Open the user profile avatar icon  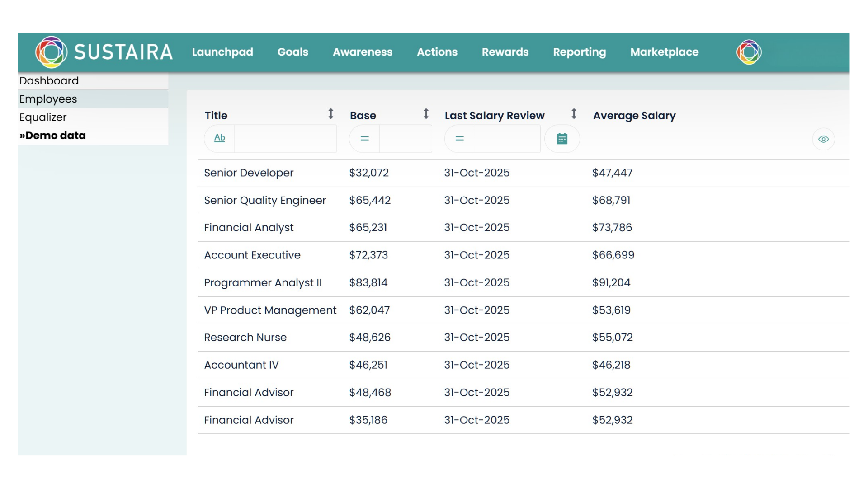pos(749,52)
